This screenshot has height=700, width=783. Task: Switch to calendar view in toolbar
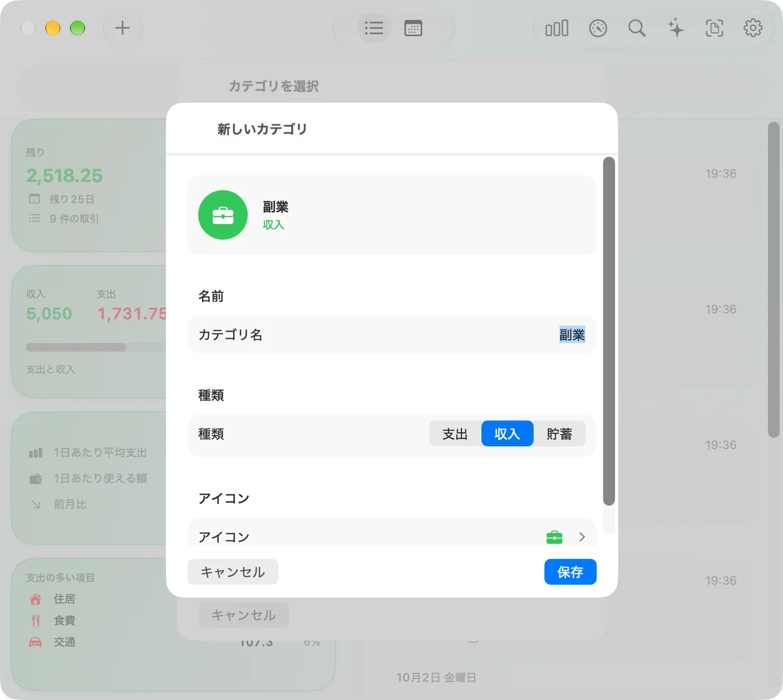point(413,28)
